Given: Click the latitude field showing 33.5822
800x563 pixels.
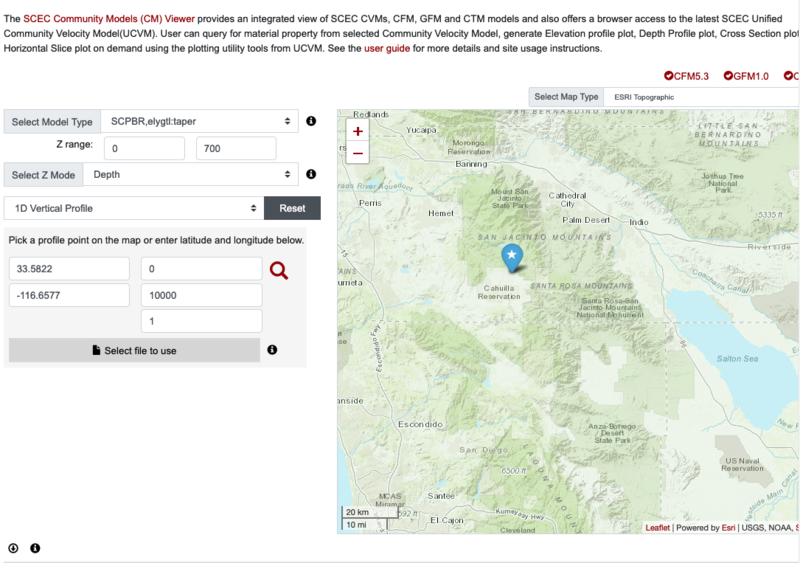Looking at the screenshot, I should 69,269.
